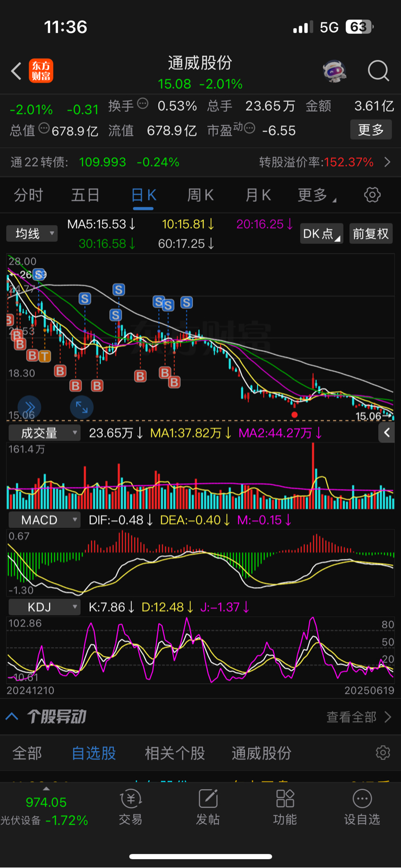Select the 全部 filter tab
401x868 pixels.
27,753
